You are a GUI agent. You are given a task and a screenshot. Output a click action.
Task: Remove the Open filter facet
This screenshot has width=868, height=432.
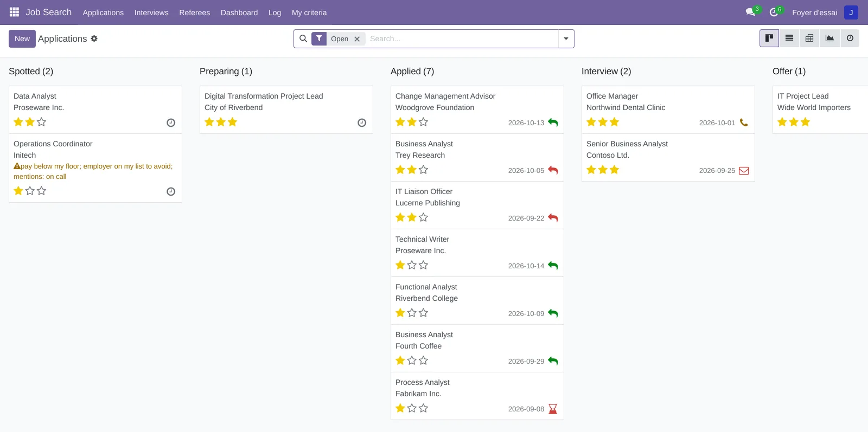click(357, 39)
